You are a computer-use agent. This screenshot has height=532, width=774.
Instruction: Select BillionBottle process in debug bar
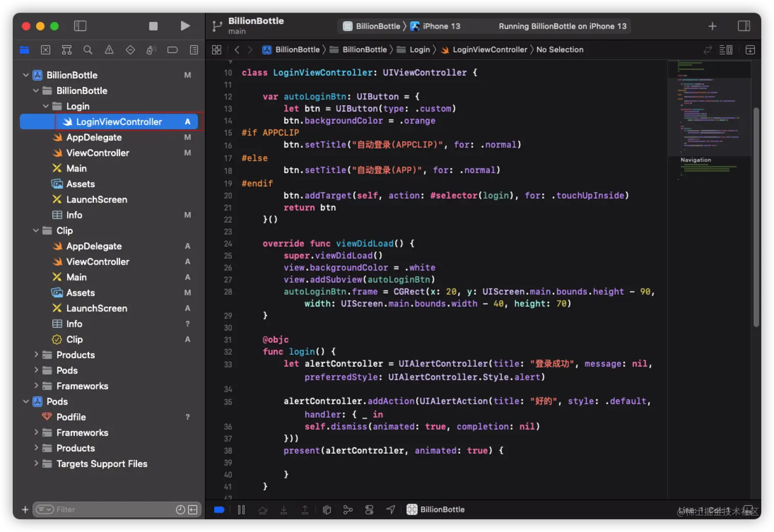pos(436,509)
